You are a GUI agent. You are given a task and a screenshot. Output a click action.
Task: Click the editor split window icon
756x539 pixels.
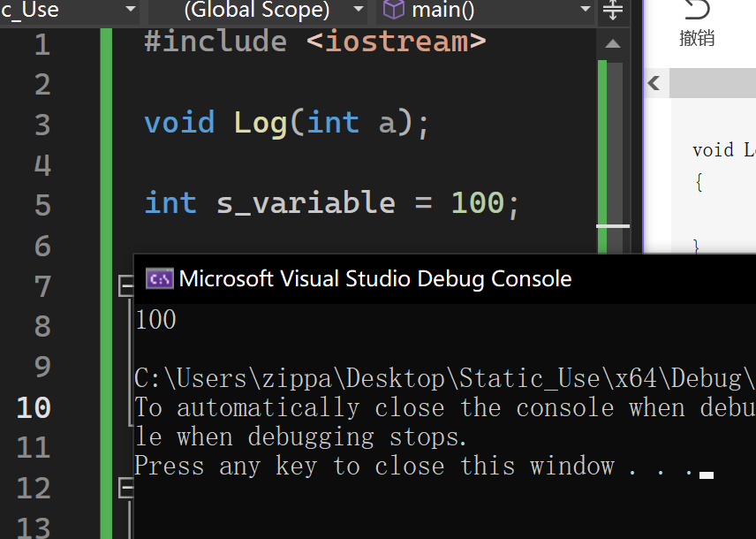pos(612,11)
